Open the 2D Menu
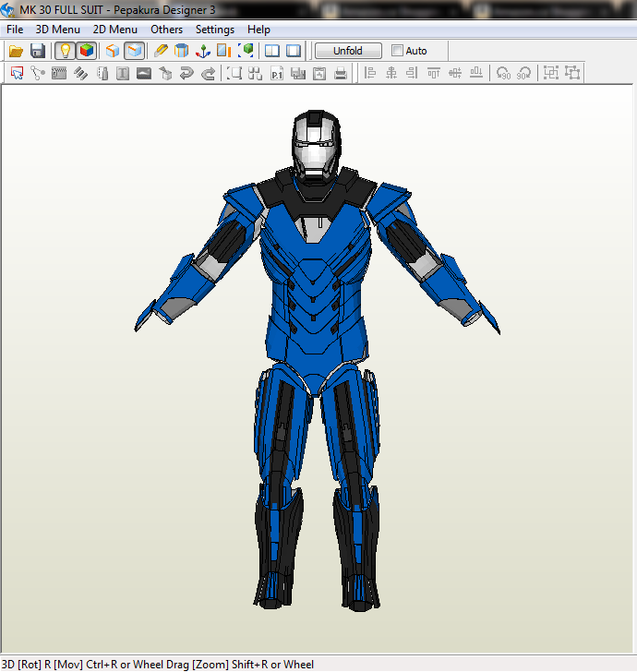 114,30
